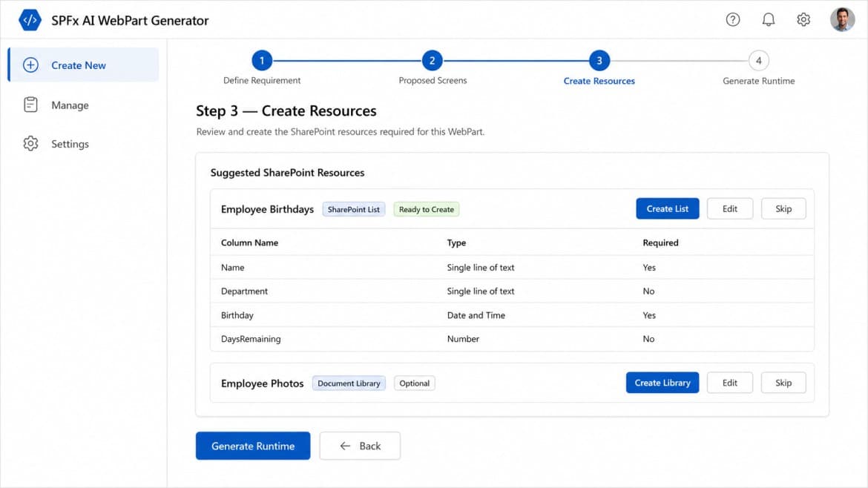Click the Required column header
Viewport: 868px width, 488px height.
(660, 243)
